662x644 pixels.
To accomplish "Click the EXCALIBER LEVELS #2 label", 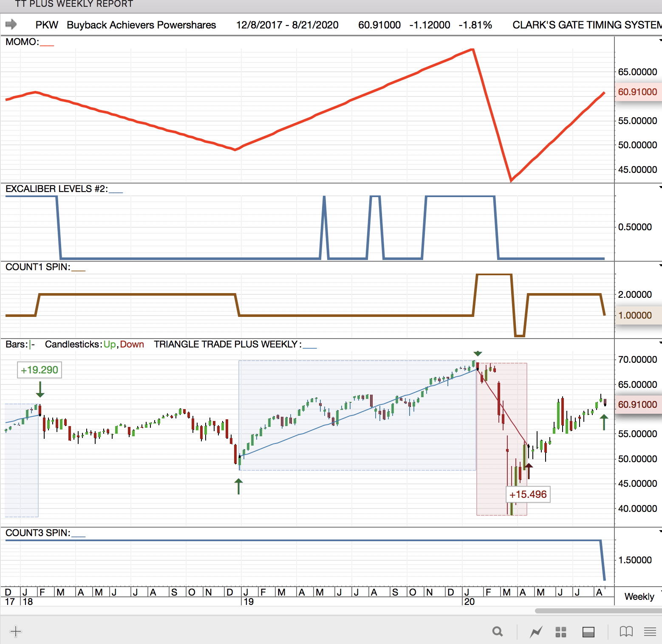I will [57, 189].
